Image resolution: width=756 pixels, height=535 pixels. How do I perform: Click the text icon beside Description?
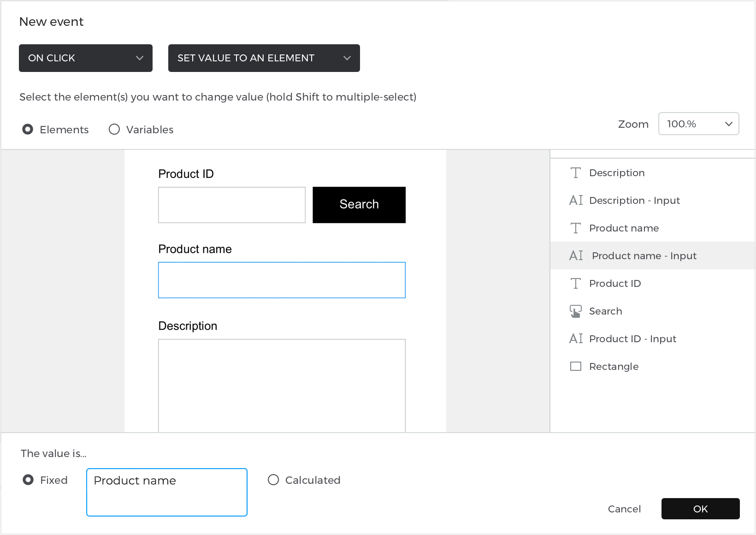point(575,173)
